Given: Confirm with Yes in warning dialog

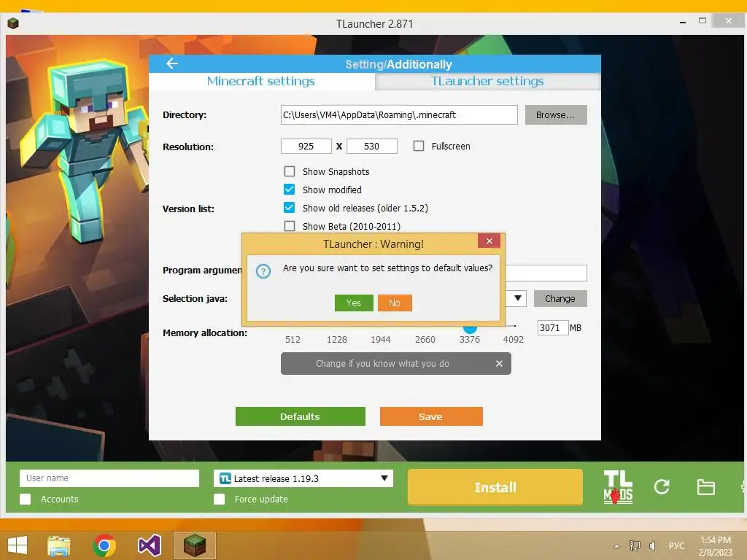Looking at the screenshot, I should [x=354, y=303].
